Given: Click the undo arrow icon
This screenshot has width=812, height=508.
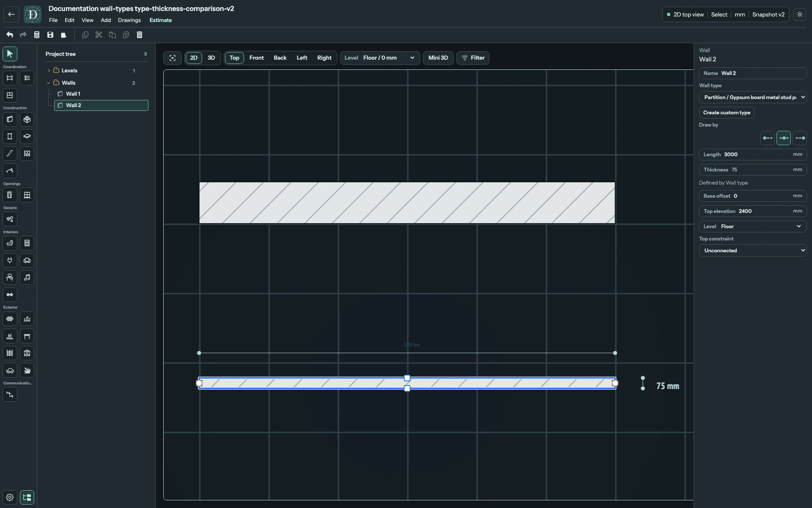Looking at the screenshot, I should [x=10, y=35].
